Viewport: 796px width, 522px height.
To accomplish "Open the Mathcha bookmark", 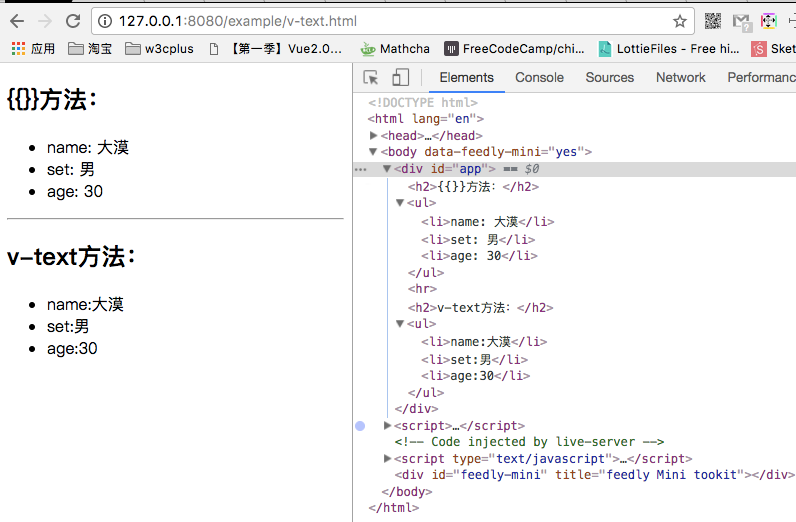I will (395, 49).
